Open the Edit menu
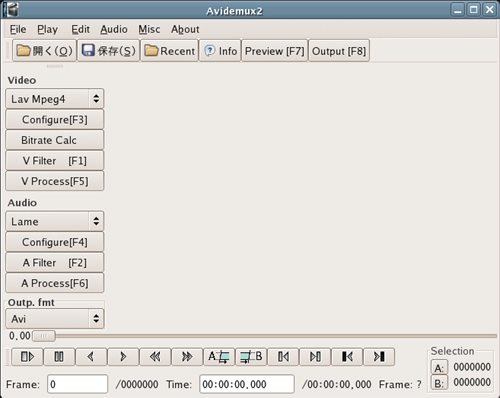500x398 pixels. pos(80,29)
